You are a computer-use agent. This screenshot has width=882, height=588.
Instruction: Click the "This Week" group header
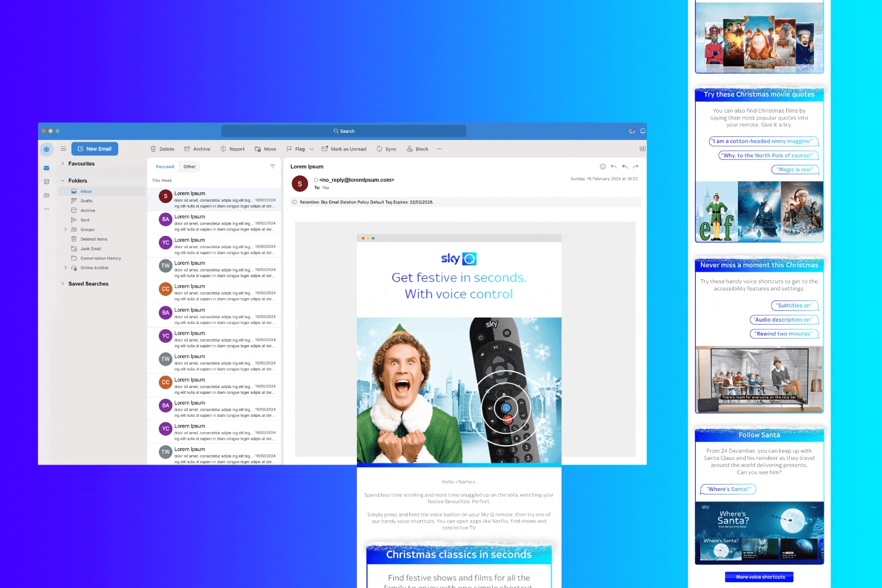(x=162, y=181)
